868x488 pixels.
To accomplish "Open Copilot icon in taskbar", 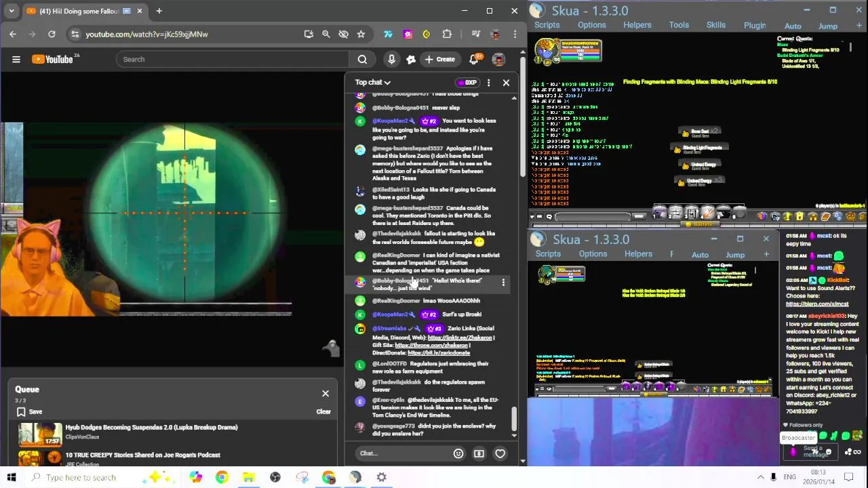I will tap(195, 477).
